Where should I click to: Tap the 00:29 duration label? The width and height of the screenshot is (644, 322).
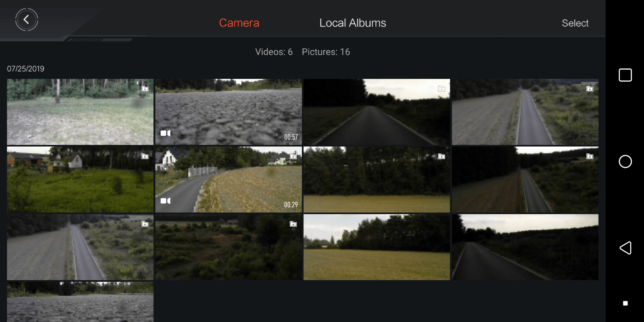291,205
